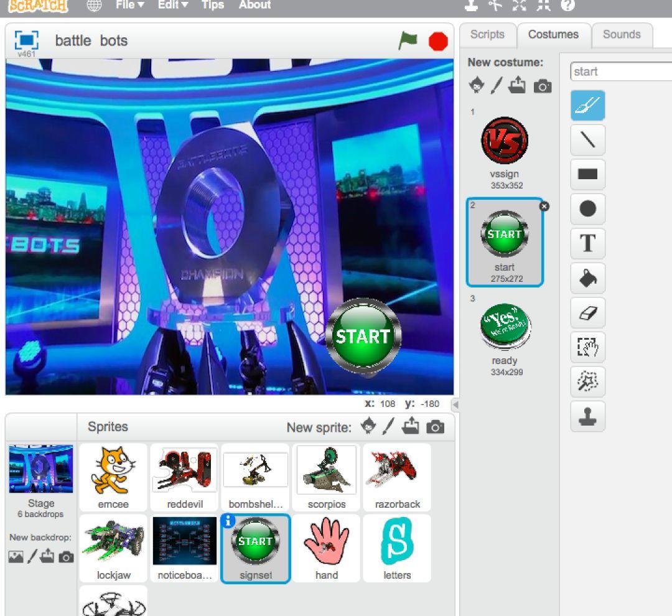The image size is (672, 616).
Task: Open the File menu
Action: point(129,5)
